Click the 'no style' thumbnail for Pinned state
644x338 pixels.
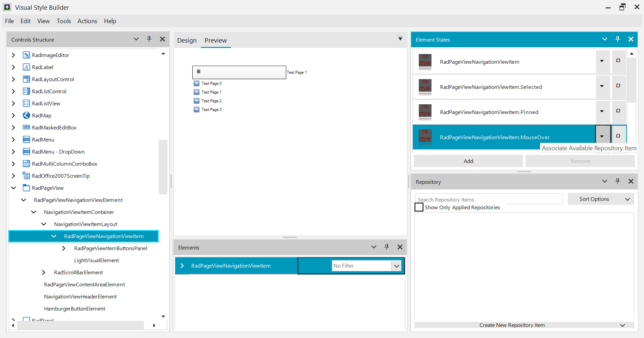click(x=425, y=112)
